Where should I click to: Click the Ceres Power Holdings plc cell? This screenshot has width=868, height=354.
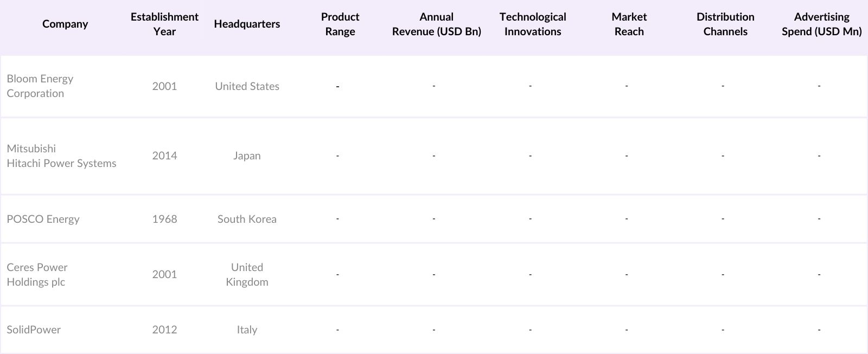[x=37, y=274]
